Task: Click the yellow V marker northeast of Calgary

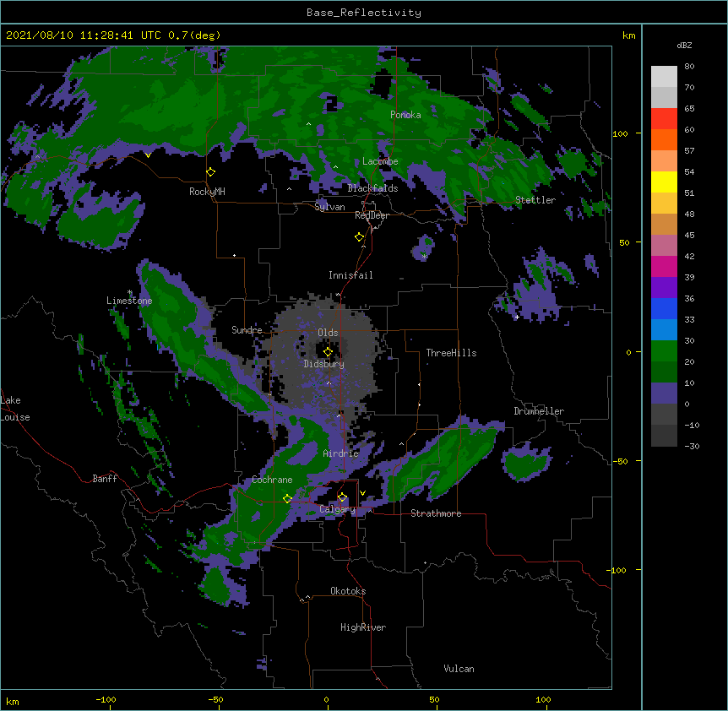Action: 362,493
